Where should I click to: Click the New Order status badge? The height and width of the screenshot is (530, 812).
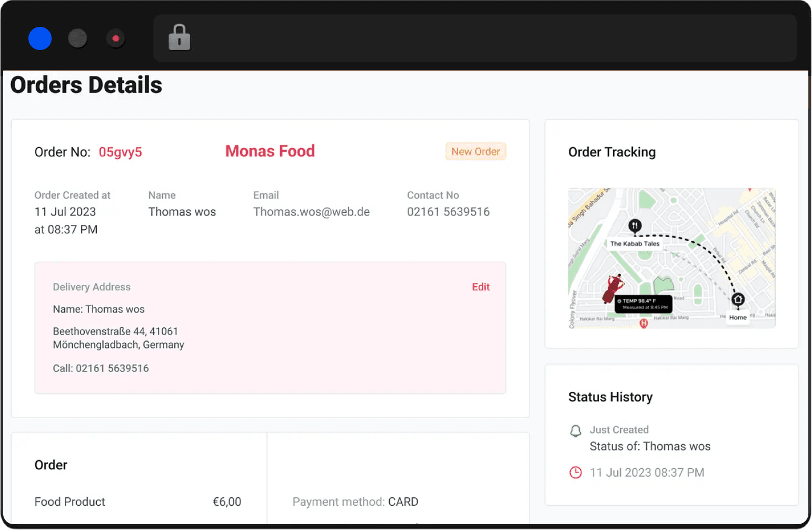click(x=476, y=152)
